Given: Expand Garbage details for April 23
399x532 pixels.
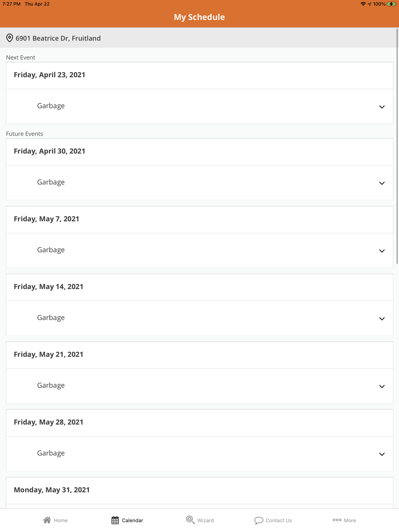Looking at the screenshot, I should coord(381,106).
